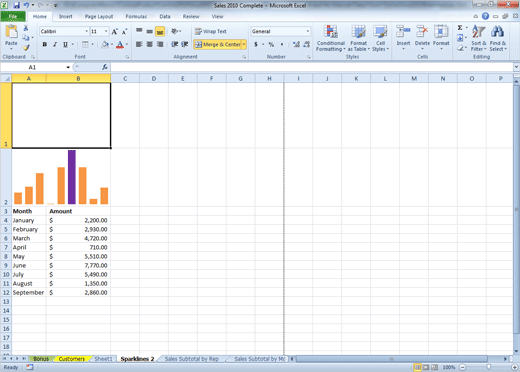Click the zoom slider in status bar
Image resolution: width=520 pixels, height=372 pixels.
click(488, 367)
